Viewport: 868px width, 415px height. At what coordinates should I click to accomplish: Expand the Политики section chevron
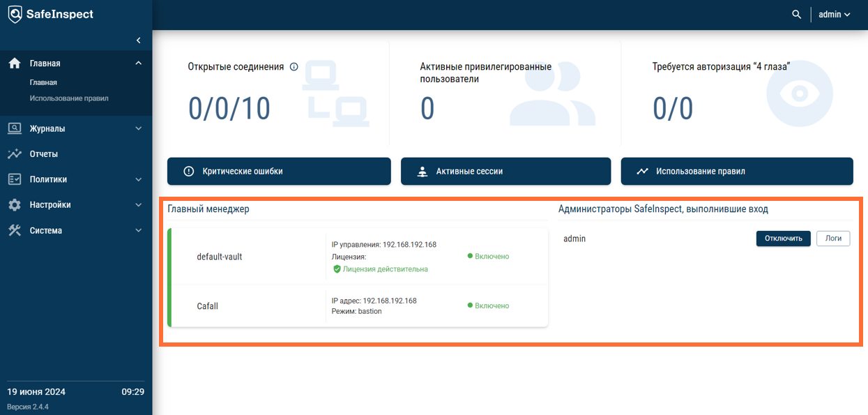[138, 179]
